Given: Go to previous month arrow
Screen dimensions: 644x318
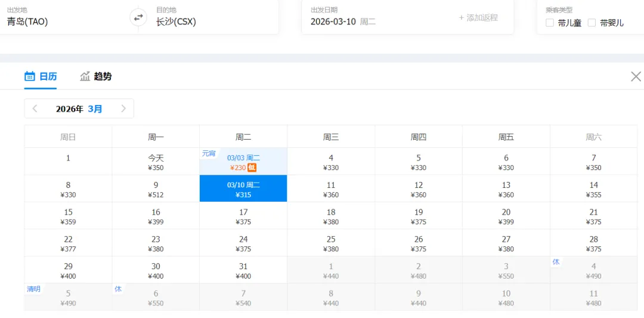Looking at the screenshot, I should (35, 109).
